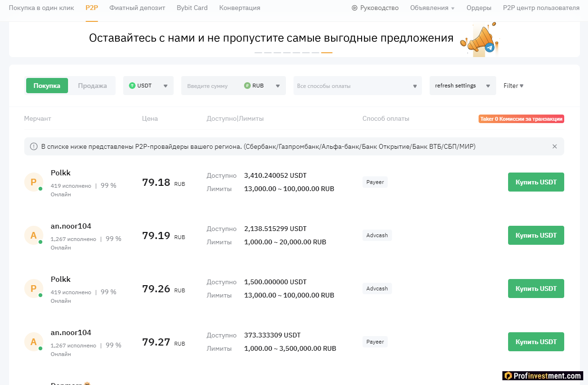
Task: Open merchant name Polkk at 79.18
Action: 61,173
